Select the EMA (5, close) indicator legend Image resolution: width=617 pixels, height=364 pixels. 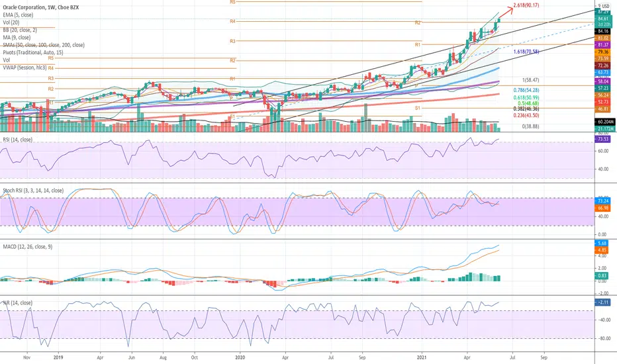tap(18, 15)
